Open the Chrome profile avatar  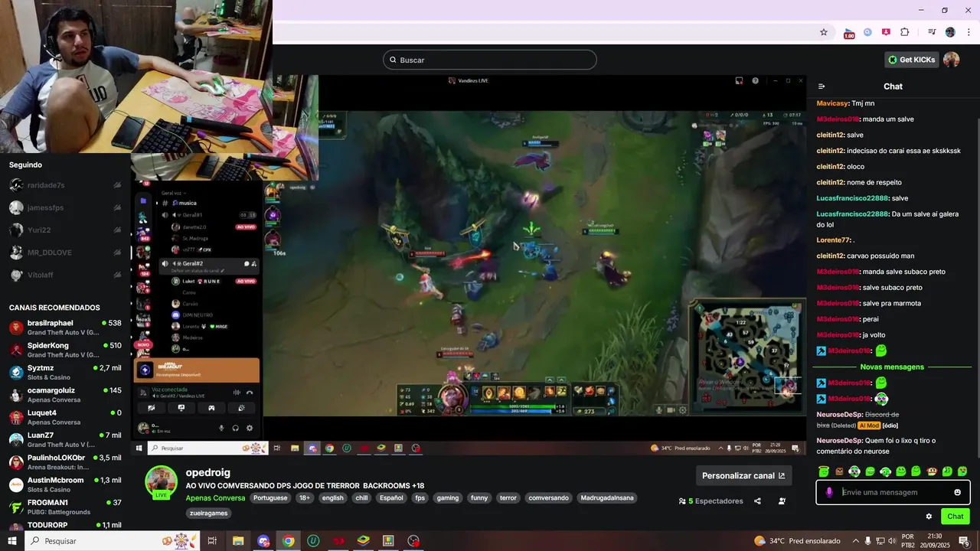pyautogui.click(x=950, y=32)
